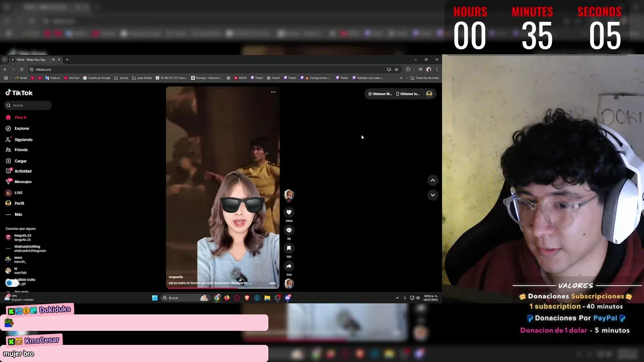Like the video with the heart icon
This screenshot has width=644, height=362.
(x=289, y=212)
